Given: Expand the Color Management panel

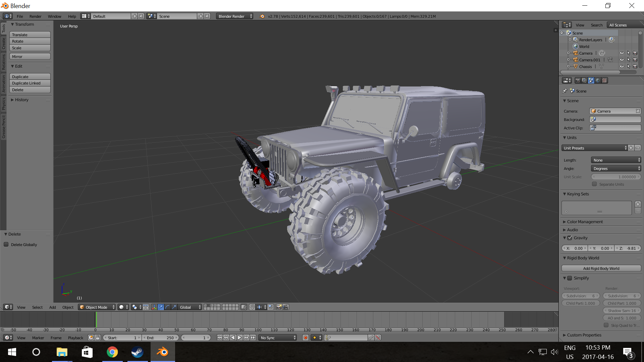Looking at the screenshot, I should tap(585, 222).
